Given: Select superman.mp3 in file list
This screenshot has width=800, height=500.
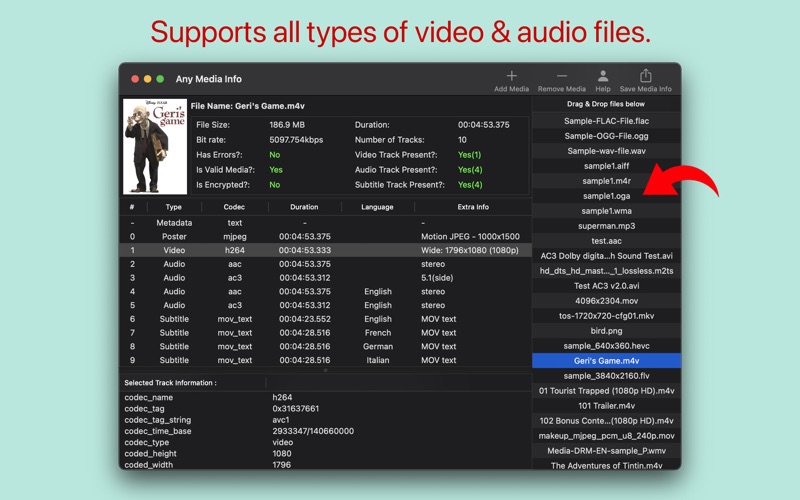Looking at the screenshot, I should tap(606, 226).
